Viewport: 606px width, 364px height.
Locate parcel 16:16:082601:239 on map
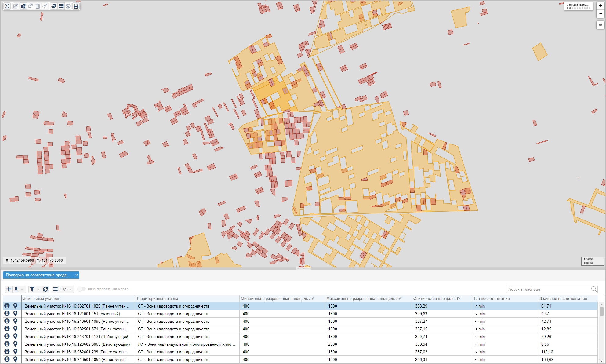click(15, 351)
